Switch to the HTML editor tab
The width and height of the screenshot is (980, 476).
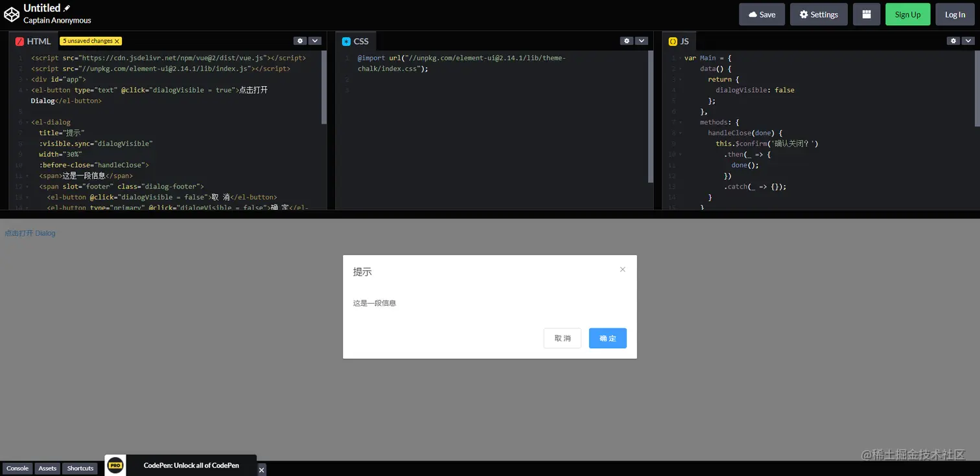point(33,41)
